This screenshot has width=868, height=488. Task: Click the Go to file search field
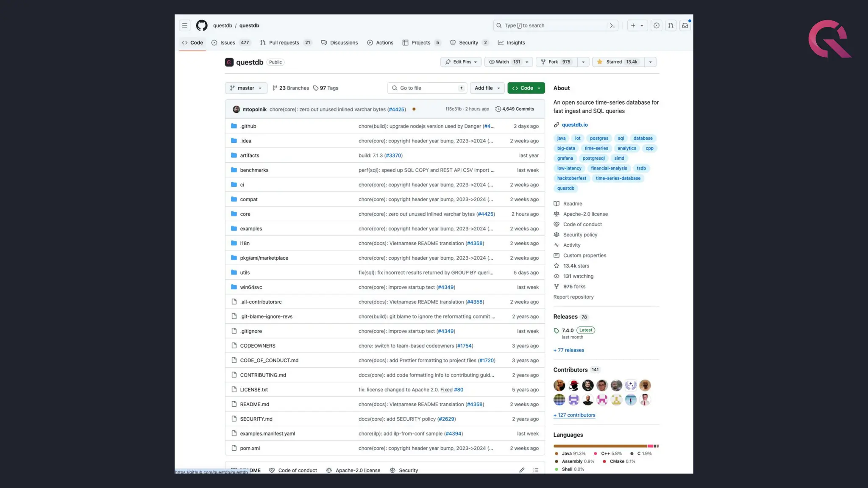(426, 88)
